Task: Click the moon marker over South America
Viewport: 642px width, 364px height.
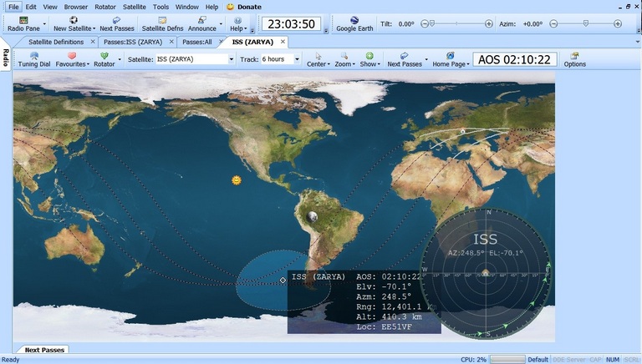Action: point(312,216)
